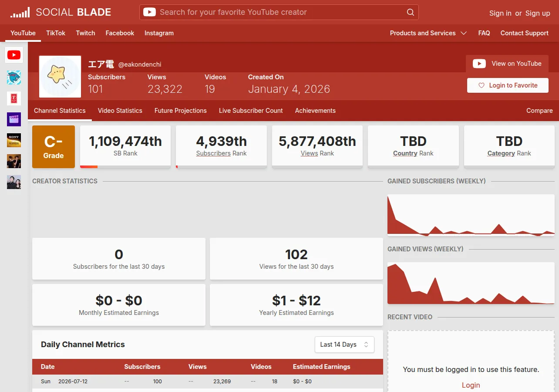Open the Sony channel thumbnail in sidebar
This screenshot has height=392, width=559.
(14, 140)
